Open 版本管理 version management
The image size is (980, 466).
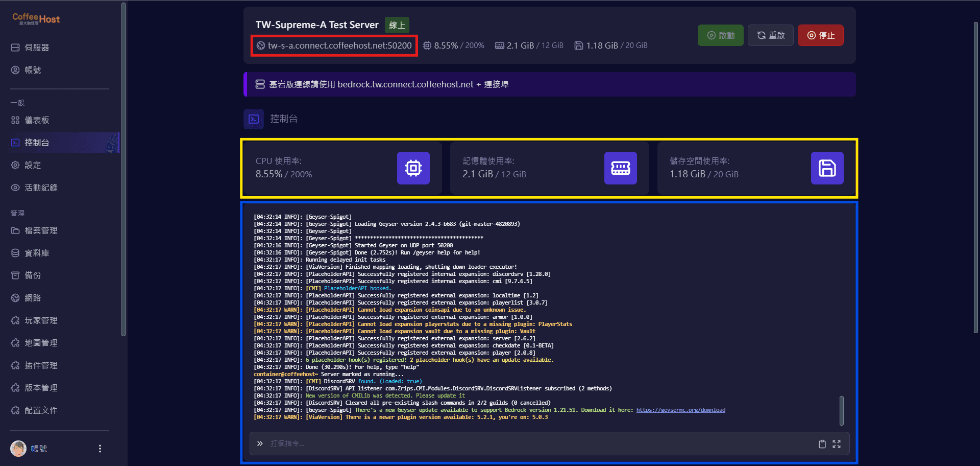tap(60, 388)
